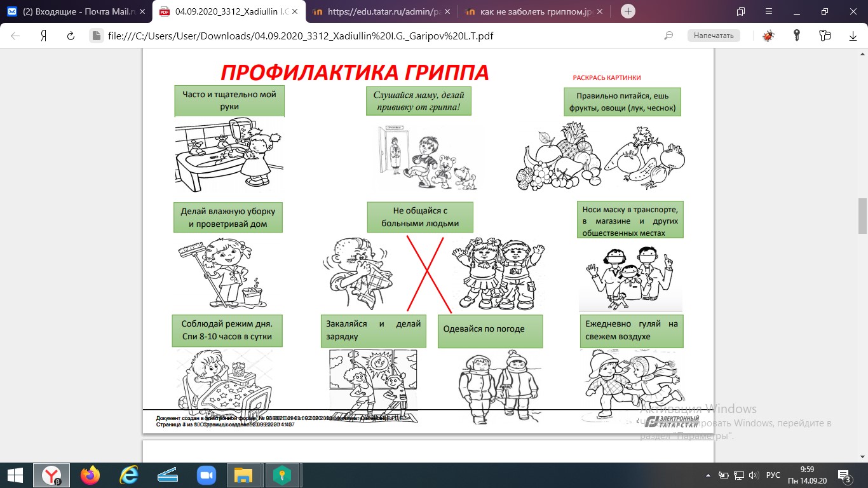The height and width of the screenshot is (488, 868).
Task: Switch input language from РУС
Action: tap(773, 475)
